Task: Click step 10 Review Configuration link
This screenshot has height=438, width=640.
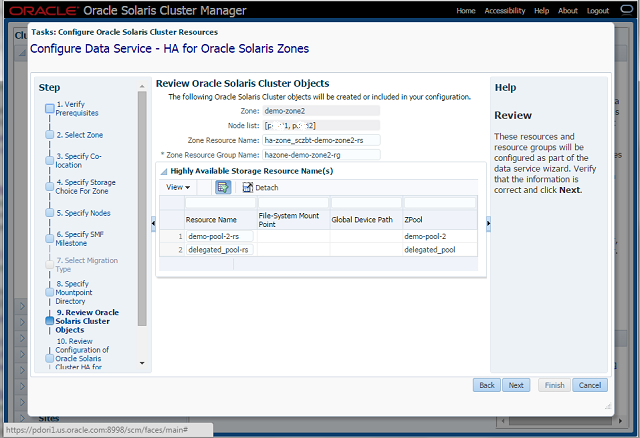Action: [82, 354]
